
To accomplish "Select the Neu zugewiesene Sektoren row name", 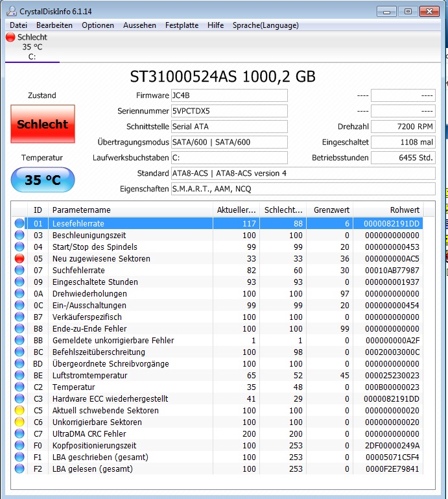I will [x=101, y=258].
